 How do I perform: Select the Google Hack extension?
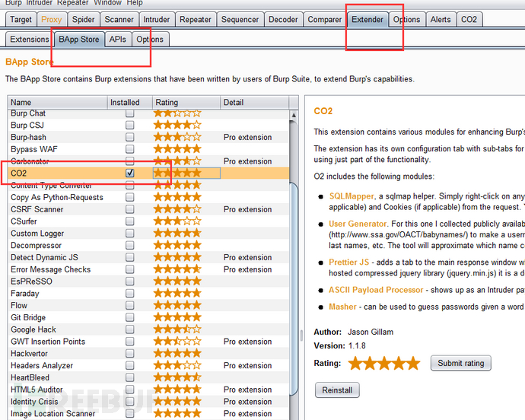(148, 329)
